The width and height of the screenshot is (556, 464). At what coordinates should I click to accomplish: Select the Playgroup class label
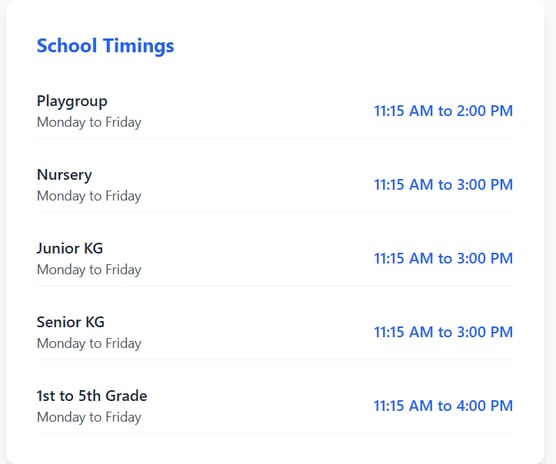tap(72, 101)
